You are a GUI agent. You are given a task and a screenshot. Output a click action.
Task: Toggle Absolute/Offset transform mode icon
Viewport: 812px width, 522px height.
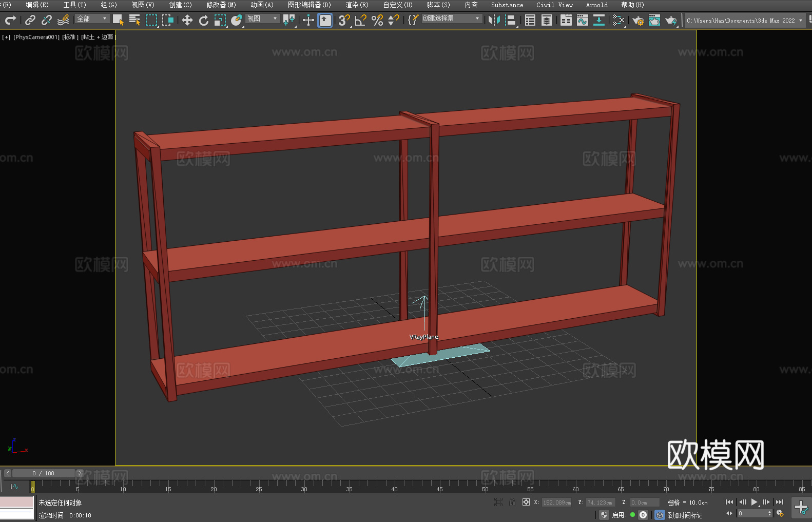point(526,502)
